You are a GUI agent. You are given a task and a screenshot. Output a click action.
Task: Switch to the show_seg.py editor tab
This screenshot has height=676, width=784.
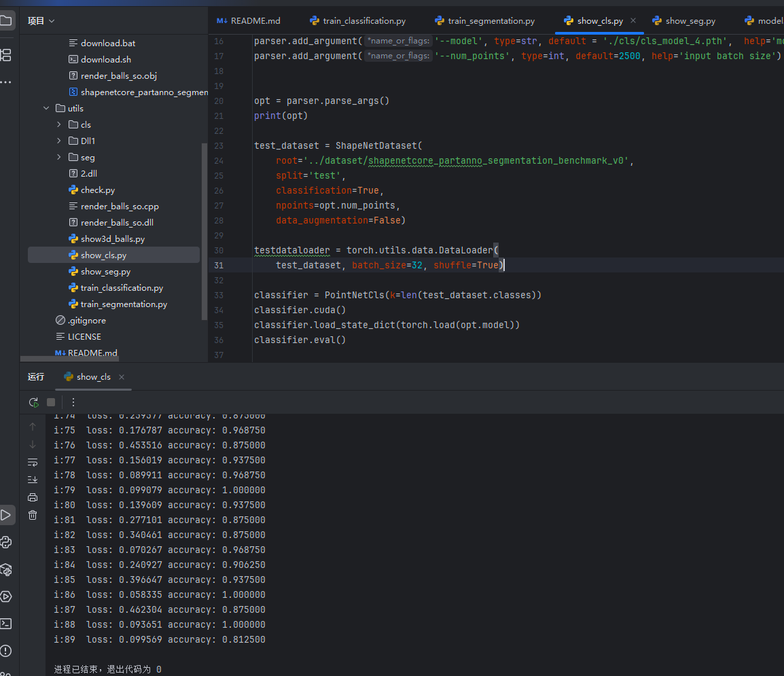(684, 20)
